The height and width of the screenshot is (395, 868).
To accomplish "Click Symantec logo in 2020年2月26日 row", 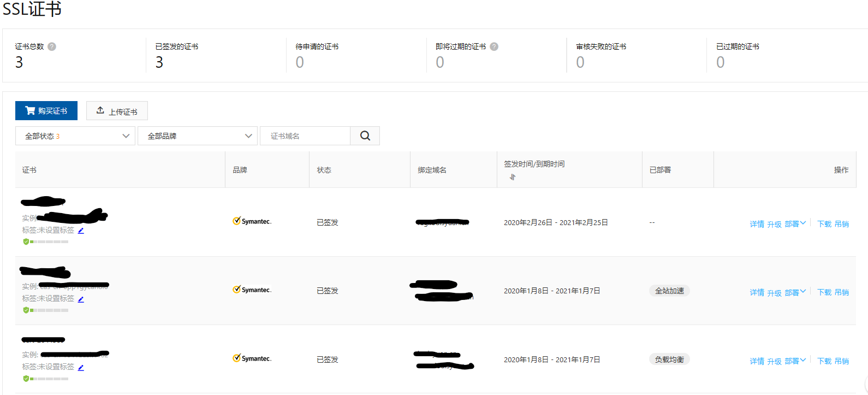I will click(x=252, y=221).
